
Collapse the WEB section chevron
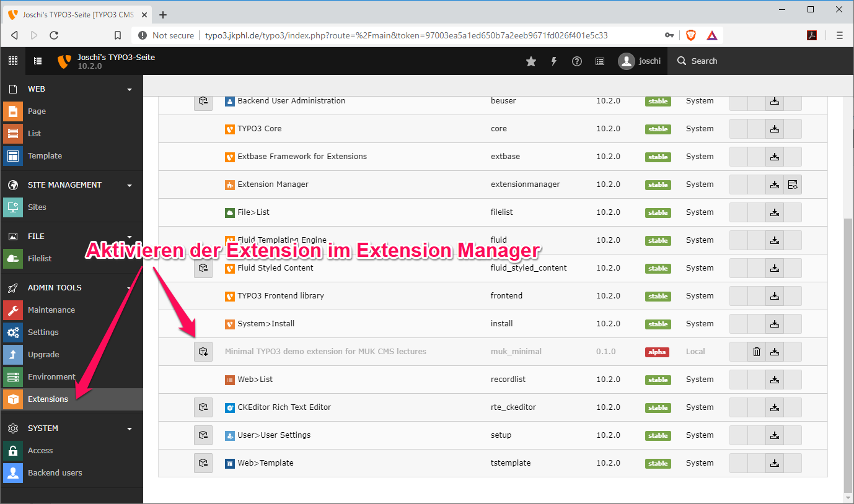pyautogui.click(x=130, y=89)
